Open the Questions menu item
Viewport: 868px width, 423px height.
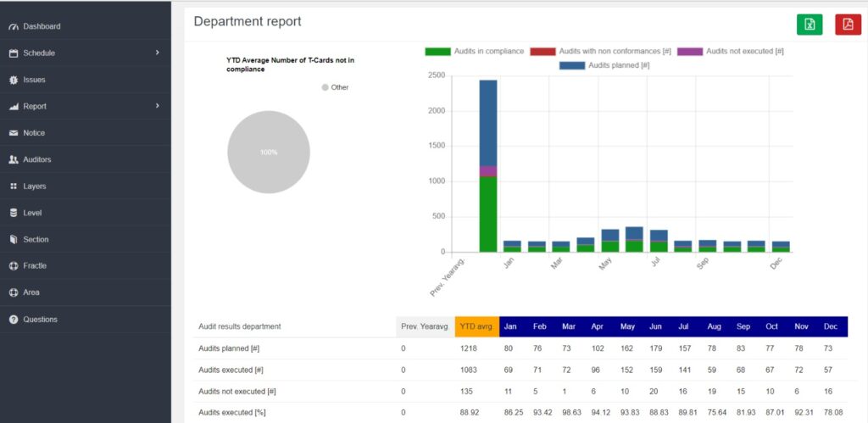point(40,320)
